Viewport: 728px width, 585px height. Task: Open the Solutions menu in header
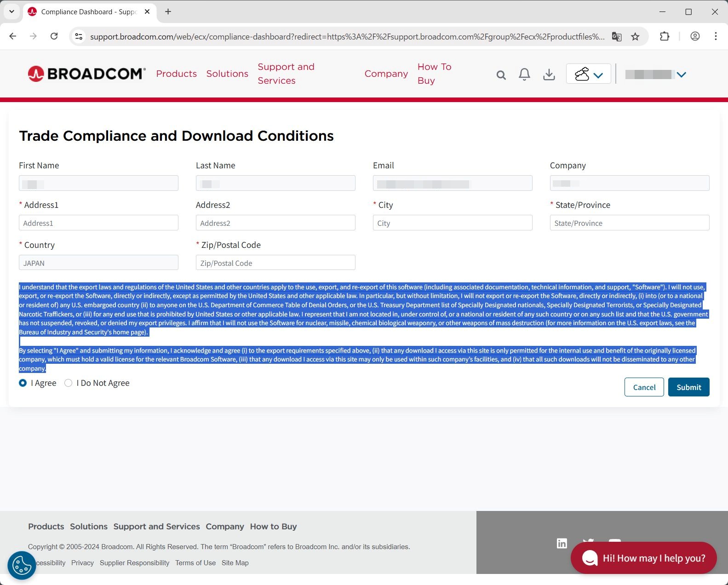[227, 74]
